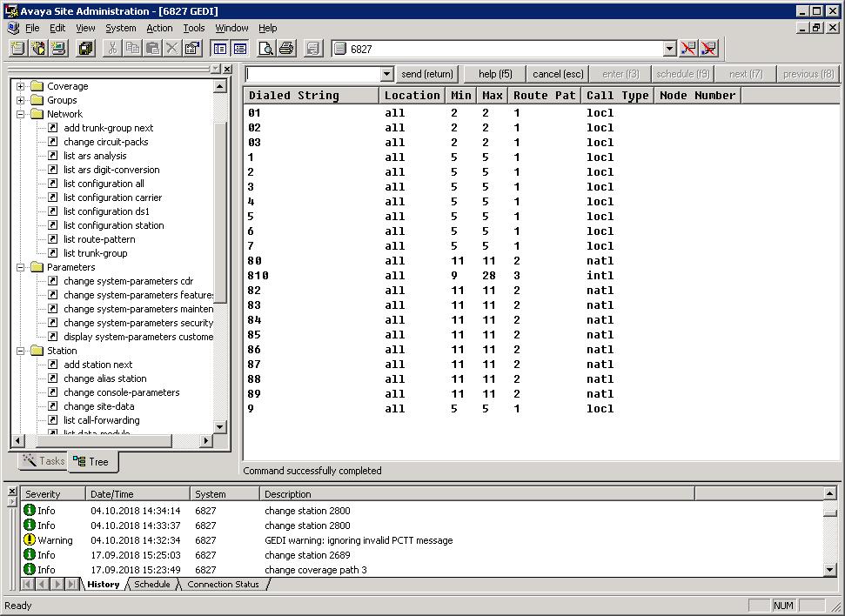Open the voice system 6827 dropdown arrow
845x616 pixels.
click(x=669, y=49)
